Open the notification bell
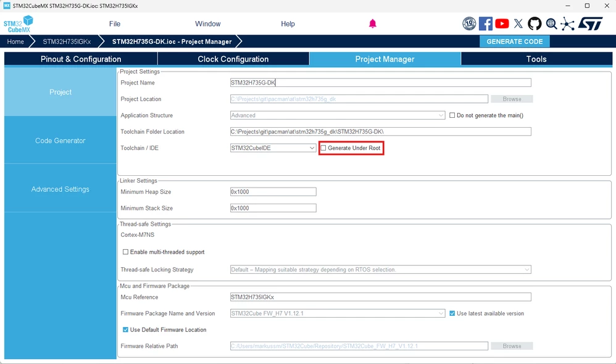616x364 pixels. (372, 24)
